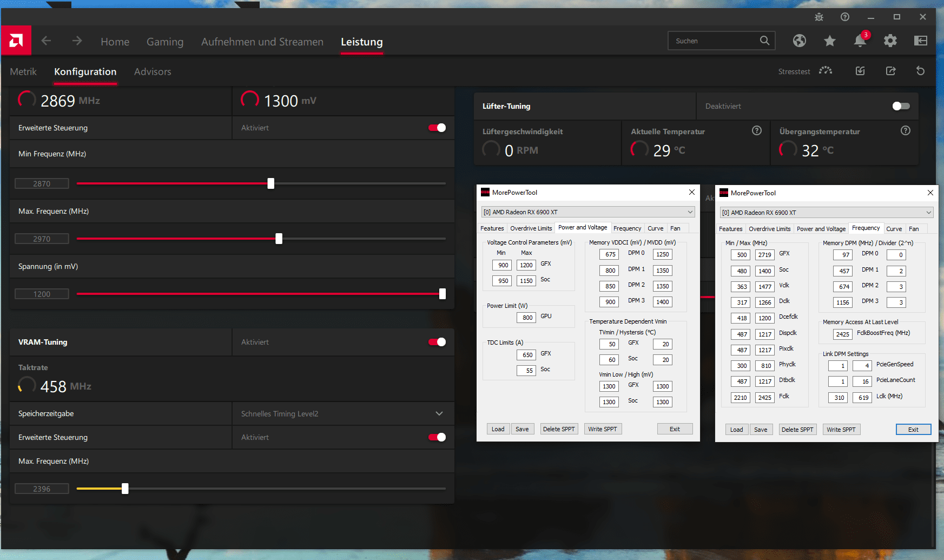Image resolution: width=944 pixels, height=560 pixels.
Task: Click the load profile icon next to Stresstest
Action: (860, 71)
